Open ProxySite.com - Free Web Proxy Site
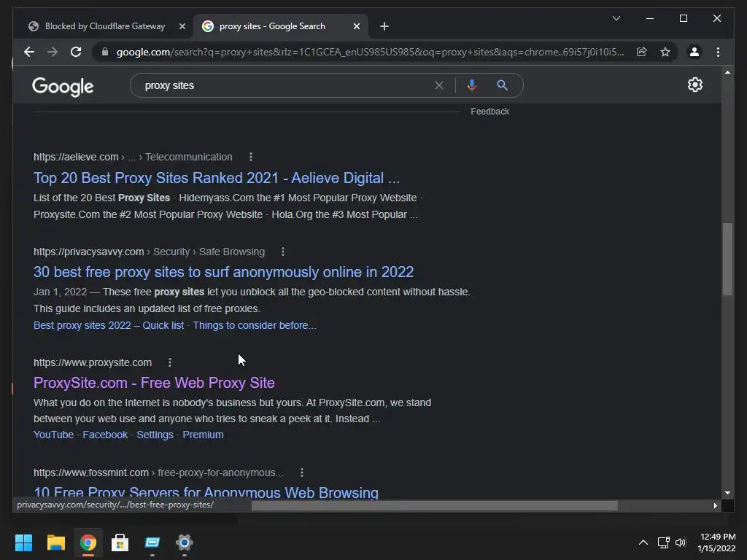 pos(154,383)
